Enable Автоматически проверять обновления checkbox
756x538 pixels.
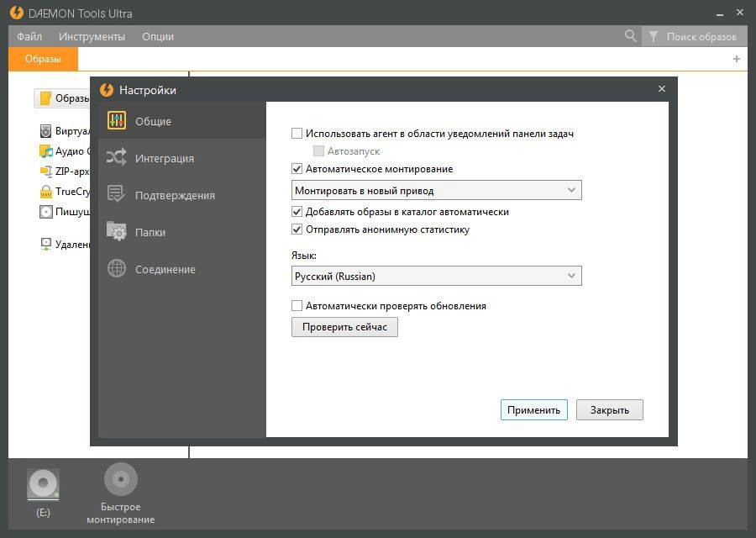[297, 305]
